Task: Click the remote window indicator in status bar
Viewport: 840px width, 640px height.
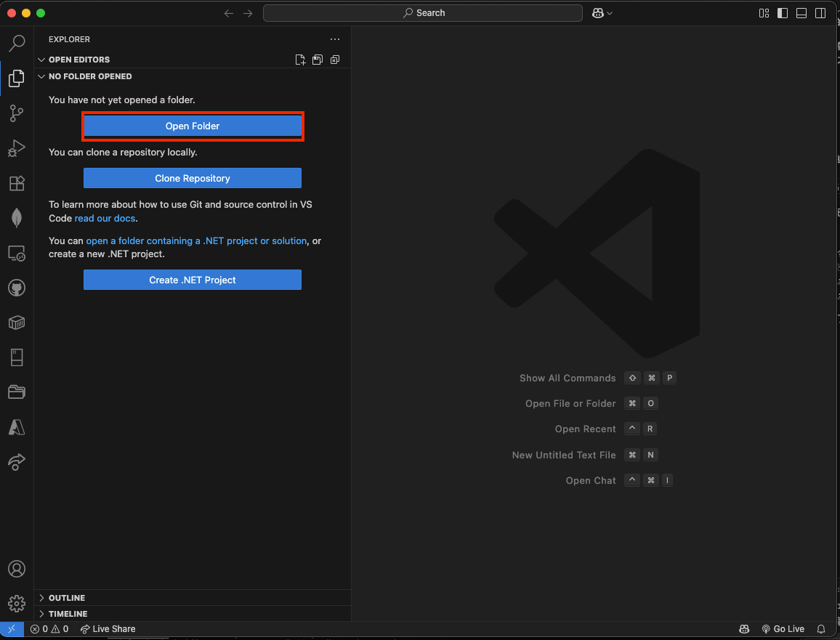Action: (x=12, y=629)
